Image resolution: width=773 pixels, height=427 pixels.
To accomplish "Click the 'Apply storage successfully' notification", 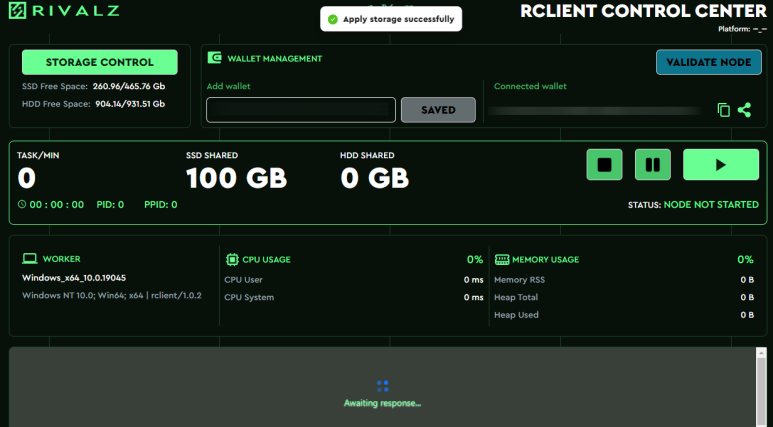I will 391,19.
